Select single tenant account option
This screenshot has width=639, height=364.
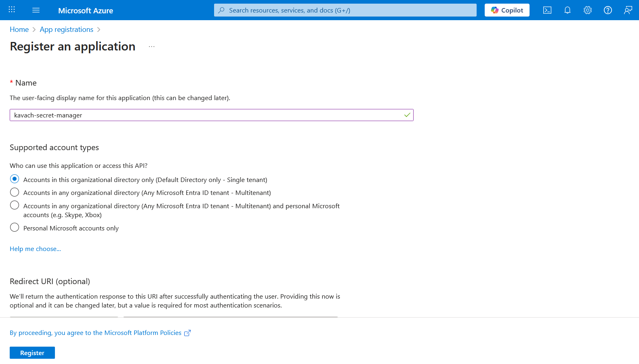pyautogui.click(x=15, y=179)
